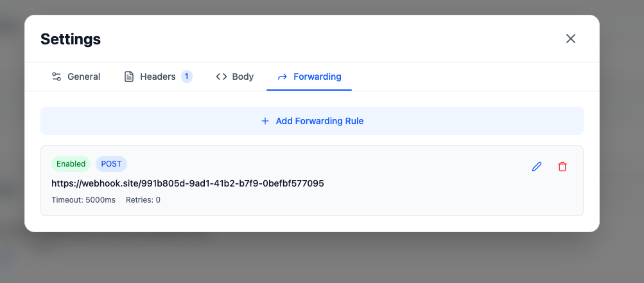Add a new forwarding rule
Image resolution: width=644 pixels, height=283 pixels.
312,121
